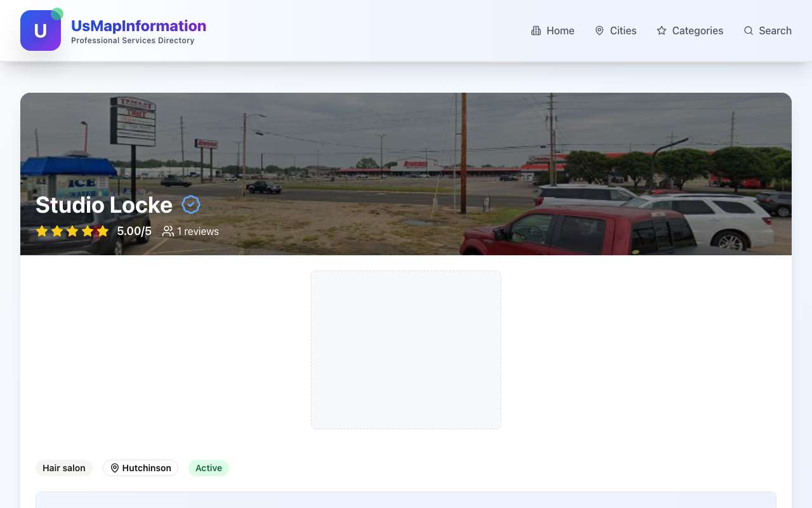812x508 pixels.
Task: Click the purple U logo icon
Action: (41, 30)
